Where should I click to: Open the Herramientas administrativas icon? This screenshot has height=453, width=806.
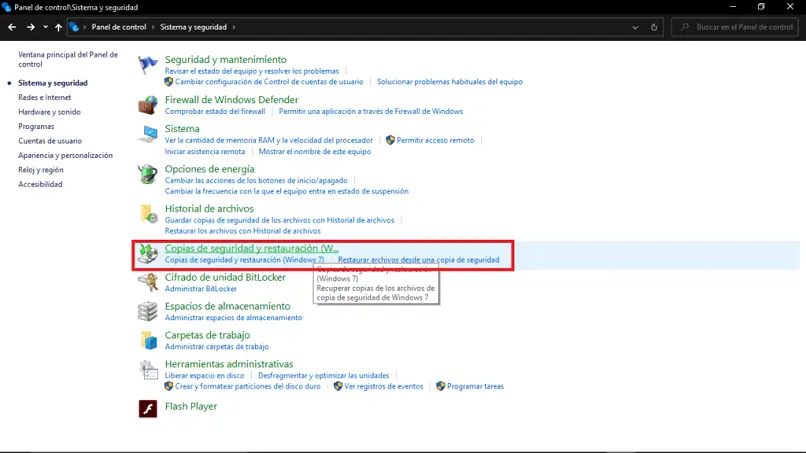click(148, 370)
